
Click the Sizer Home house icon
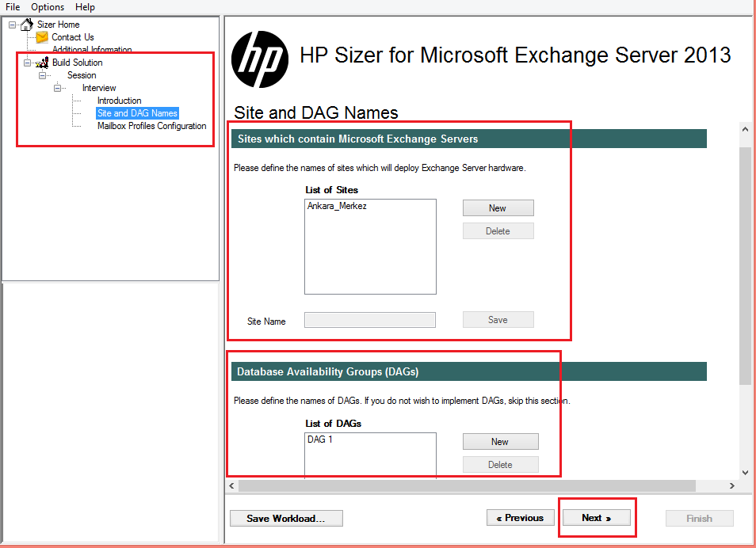(26, 24)
